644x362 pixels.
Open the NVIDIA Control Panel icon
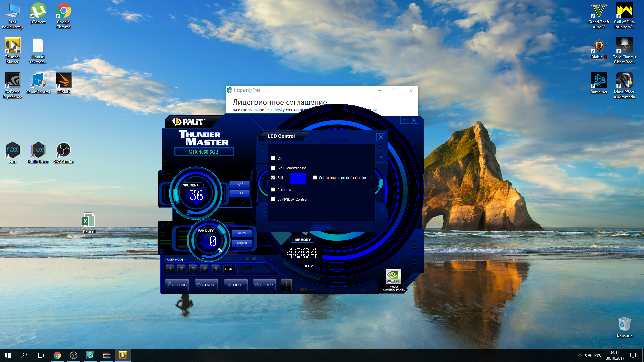pyautogui.click(x=393, y=277)
